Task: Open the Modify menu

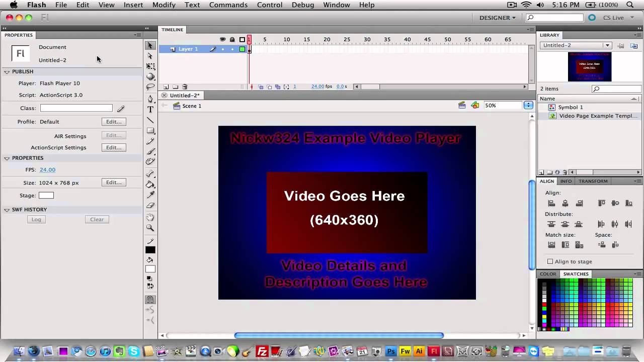Action: point(164,5)
